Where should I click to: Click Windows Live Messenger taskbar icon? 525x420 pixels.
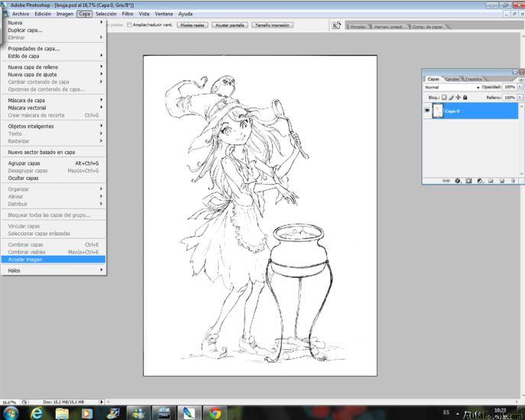(x=138, y=413)
